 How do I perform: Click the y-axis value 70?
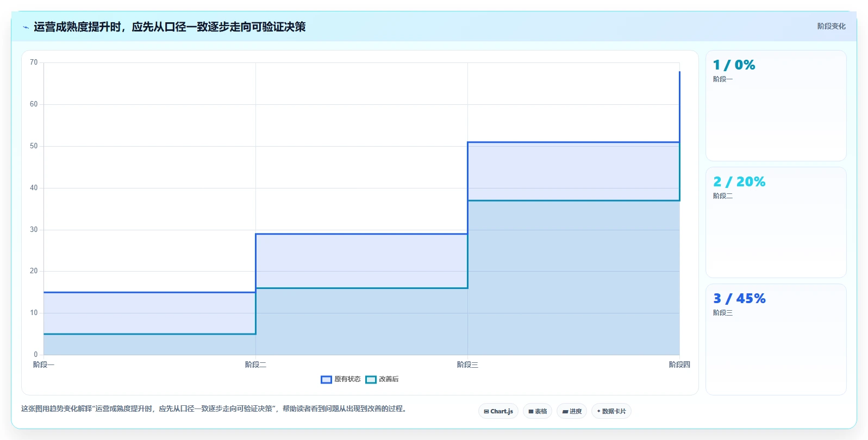pyautogui.click(x=34, y=62)
